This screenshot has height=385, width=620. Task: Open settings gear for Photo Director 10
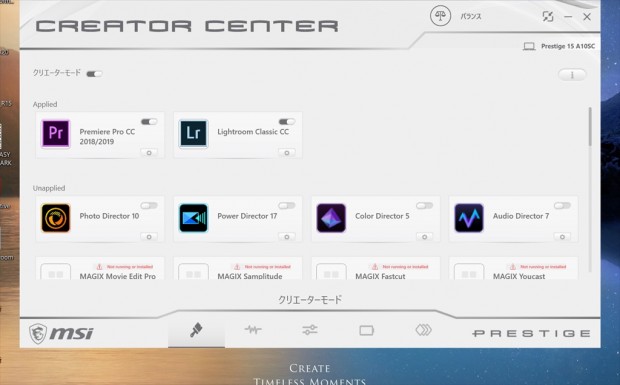[x=149, y=237]
